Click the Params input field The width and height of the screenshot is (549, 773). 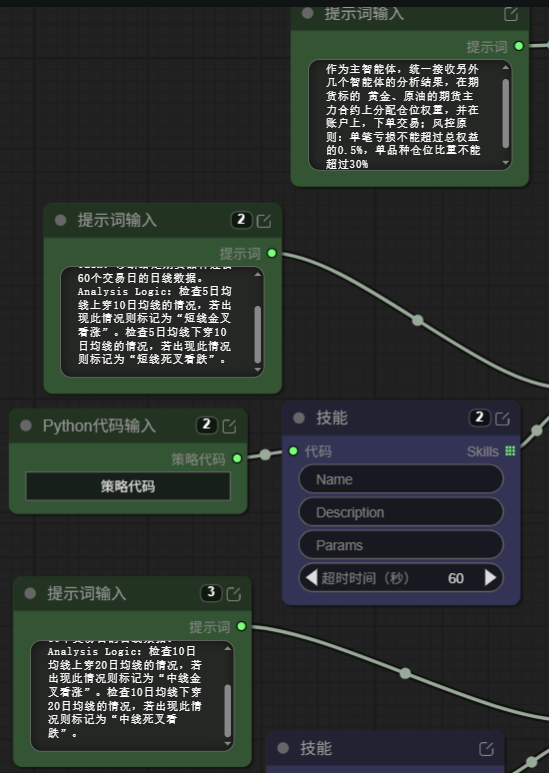pyautogui.click(x=401, y=545)
